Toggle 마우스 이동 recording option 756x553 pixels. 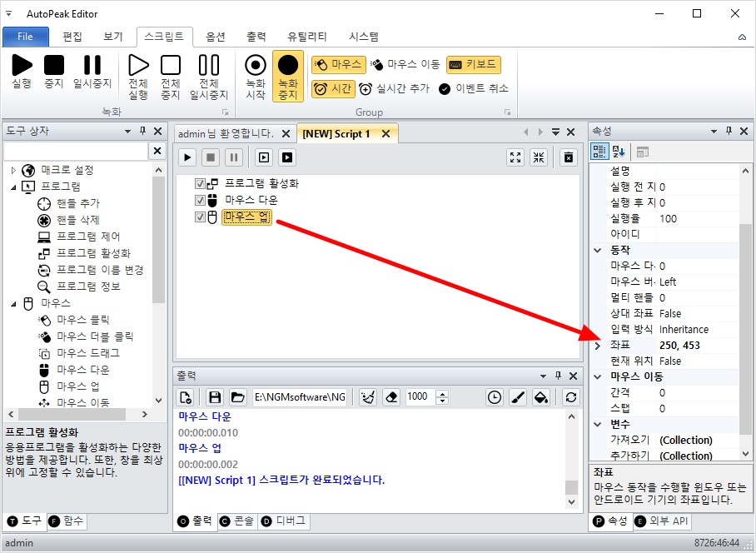[405, 65]
